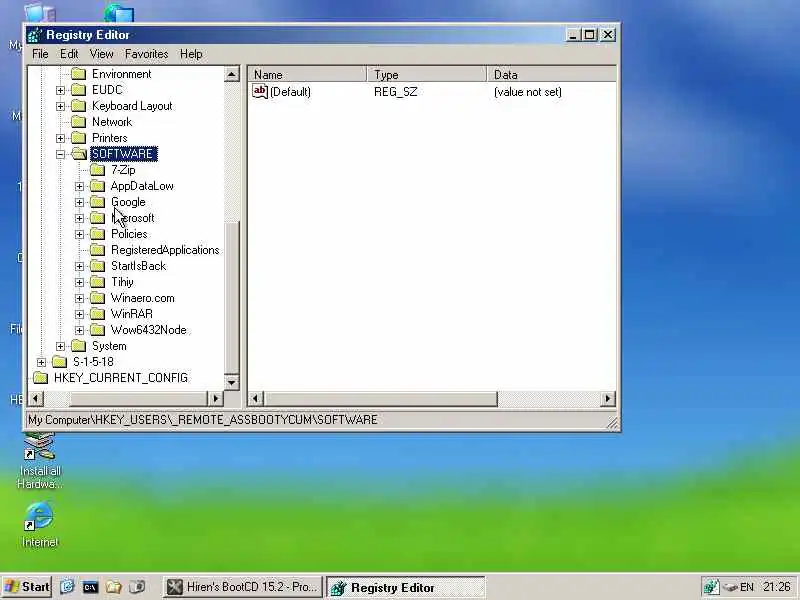Select the Wow6432Node key label

[x=148, y=330]
